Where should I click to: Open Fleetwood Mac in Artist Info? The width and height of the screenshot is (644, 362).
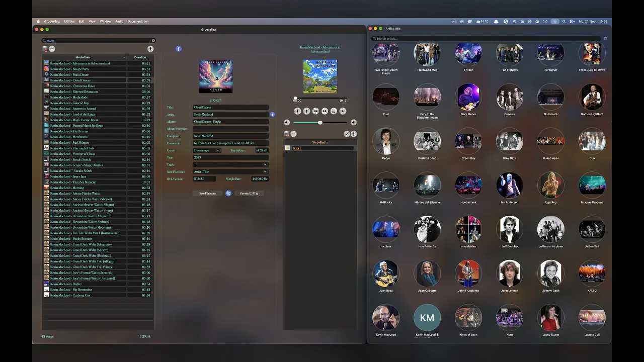[427, 53]
